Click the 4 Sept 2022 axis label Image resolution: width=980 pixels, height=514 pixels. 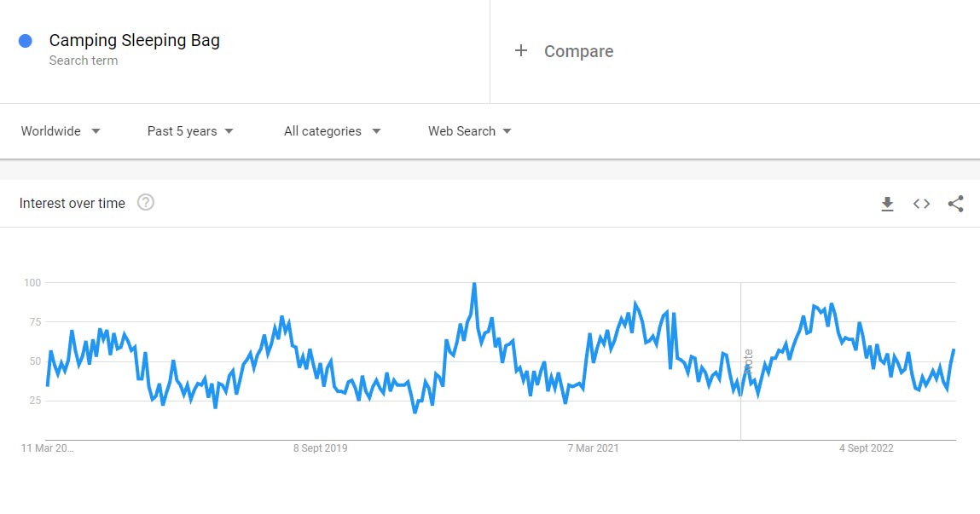(x=866, y=448)
